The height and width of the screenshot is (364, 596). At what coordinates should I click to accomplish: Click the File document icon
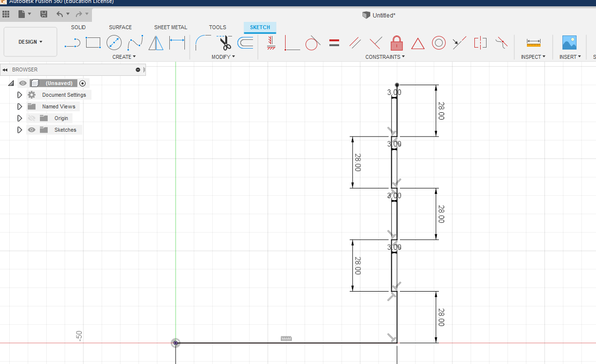pos(21,14)
